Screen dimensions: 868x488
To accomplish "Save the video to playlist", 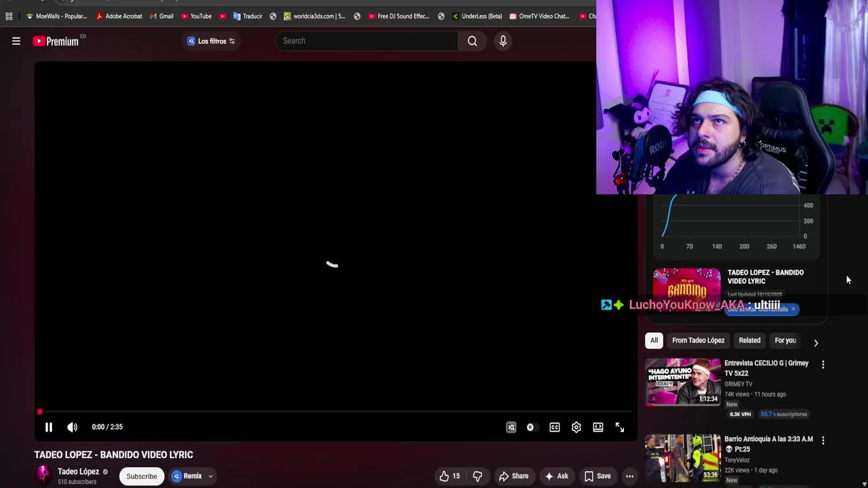I will pos(597,476).
